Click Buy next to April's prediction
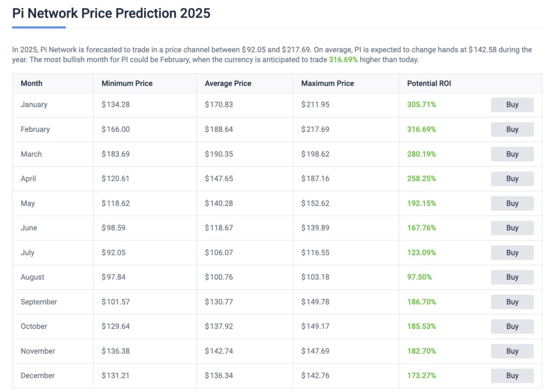 pyautogui.click(x=512, y=178)
